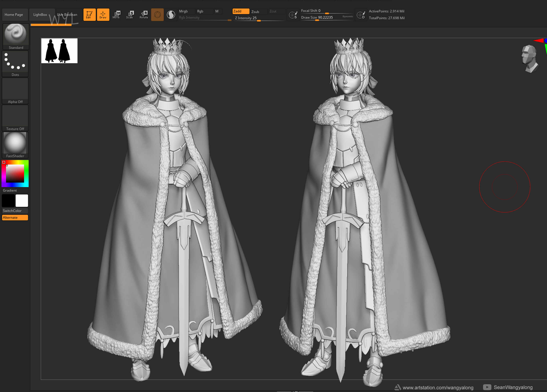Activate the Edit mode icon

(90, 15)
